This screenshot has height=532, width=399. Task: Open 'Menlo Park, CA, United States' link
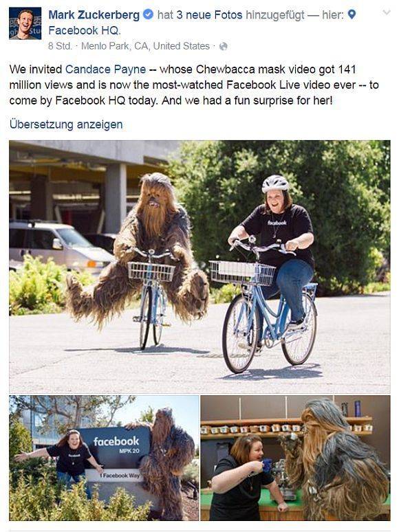(x=145, y=46)
